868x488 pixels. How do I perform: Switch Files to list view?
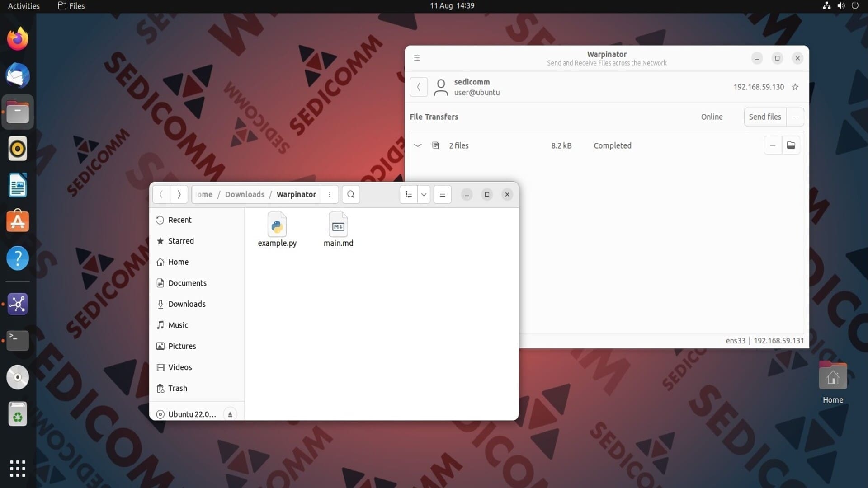point(409,194)
